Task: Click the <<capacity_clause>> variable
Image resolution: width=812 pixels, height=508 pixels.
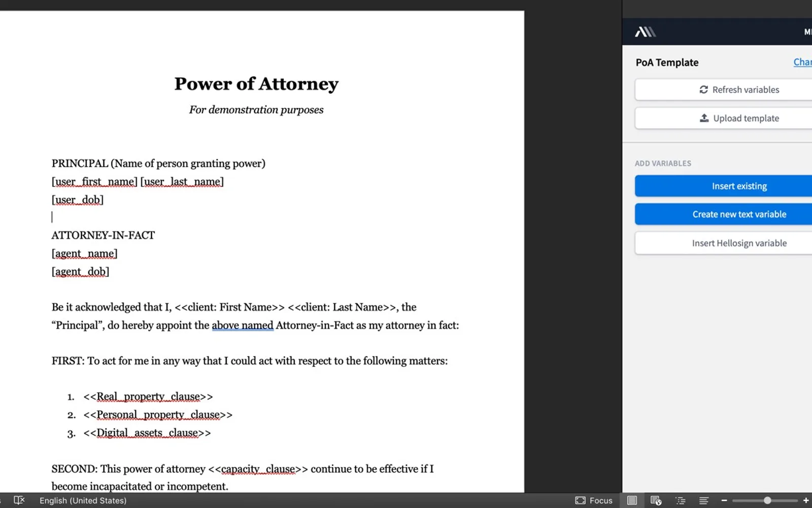Action: click(x=258, y=469)
